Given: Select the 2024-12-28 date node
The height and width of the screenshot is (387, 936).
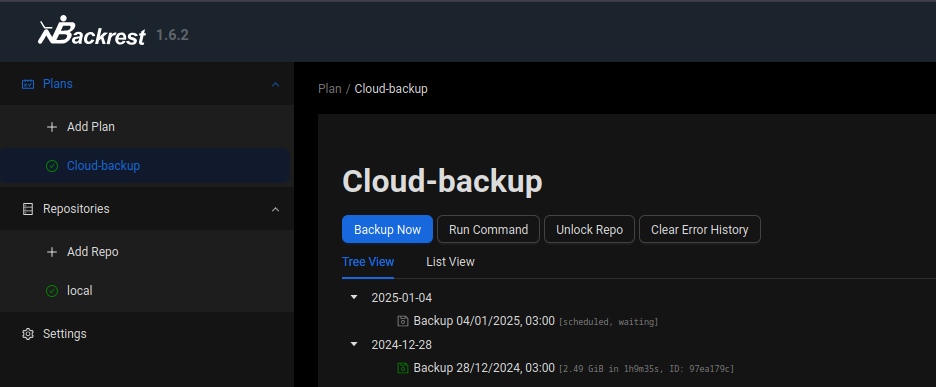Looking at the screenshot, I should coord(401,345).
